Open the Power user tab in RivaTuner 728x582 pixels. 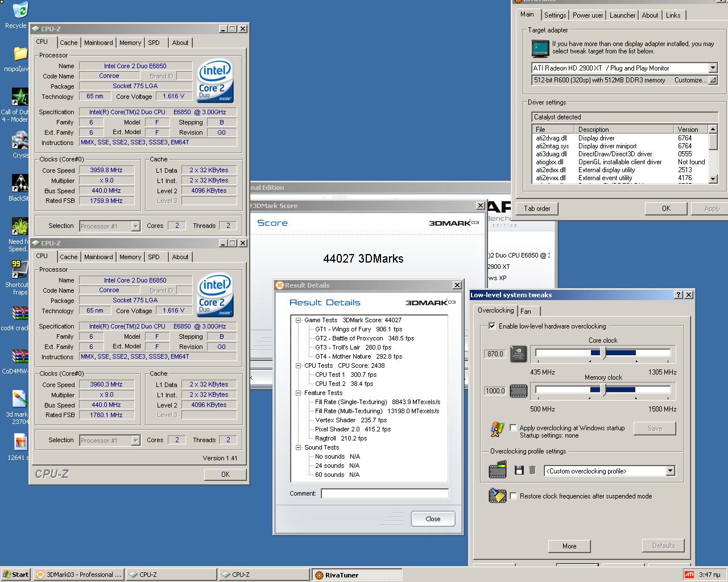[588, 15]
